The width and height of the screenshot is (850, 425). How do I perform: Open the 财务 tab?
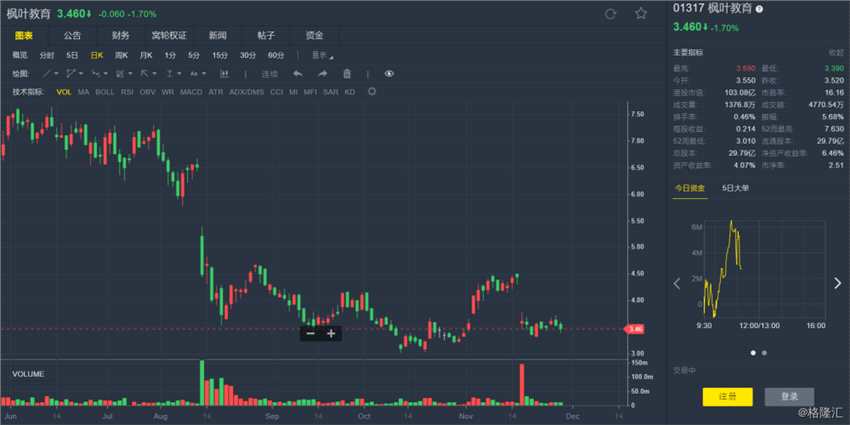click(120, 36)
